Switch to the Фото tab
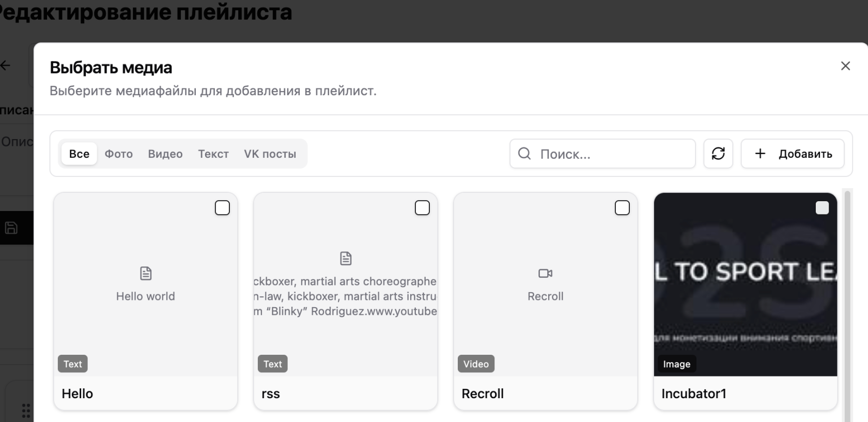Screen dimensions: 868x422 (x=119, y=154)
